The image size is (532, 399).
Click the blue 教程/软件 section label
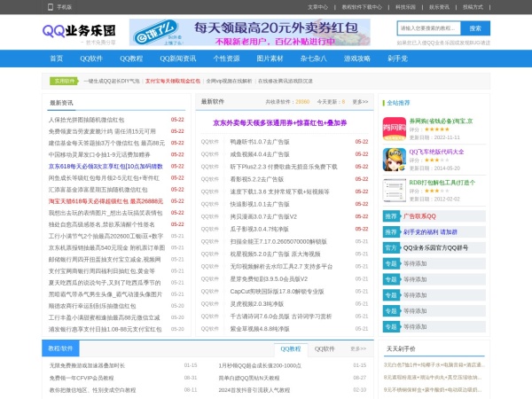[x=60, y=348]
